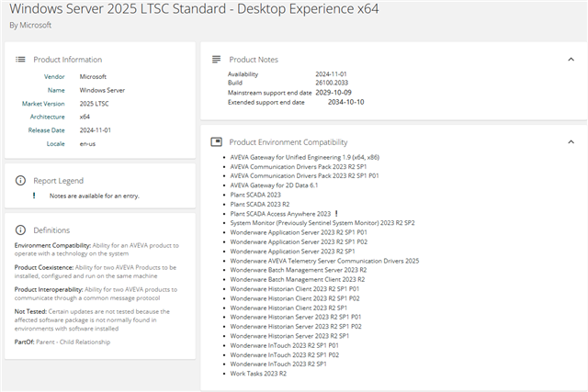This screenshot has height=392, width=588.
Task: Select Wonderware Historian Client 2023 R2 SP1 P01
Action: (x=295, y=289)
